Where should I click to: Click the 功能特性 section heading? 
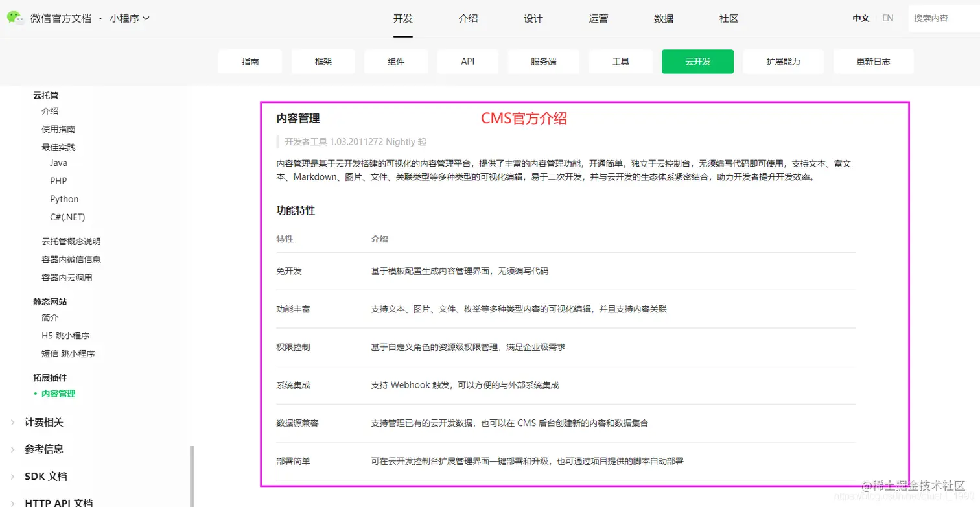point(296,211)
